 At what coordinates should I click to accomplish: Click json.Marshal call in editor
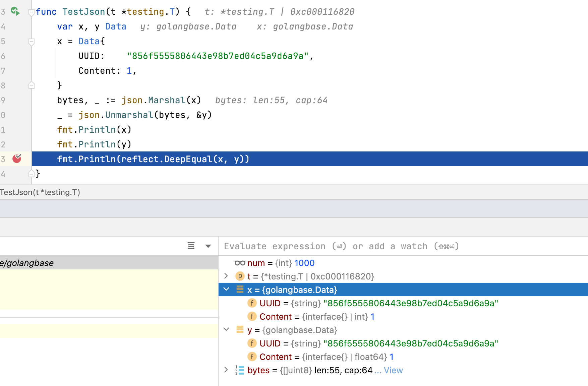pyautogui.click(x=161, y=100)
